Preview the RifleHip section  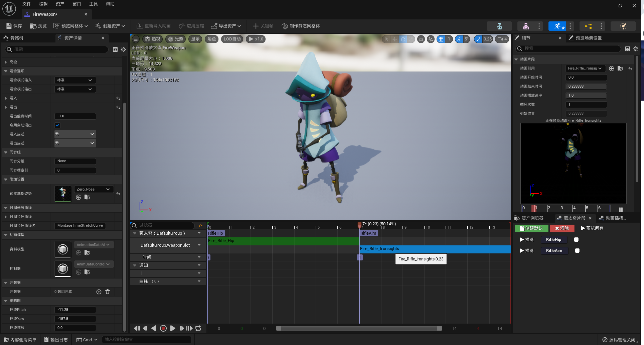527,240
